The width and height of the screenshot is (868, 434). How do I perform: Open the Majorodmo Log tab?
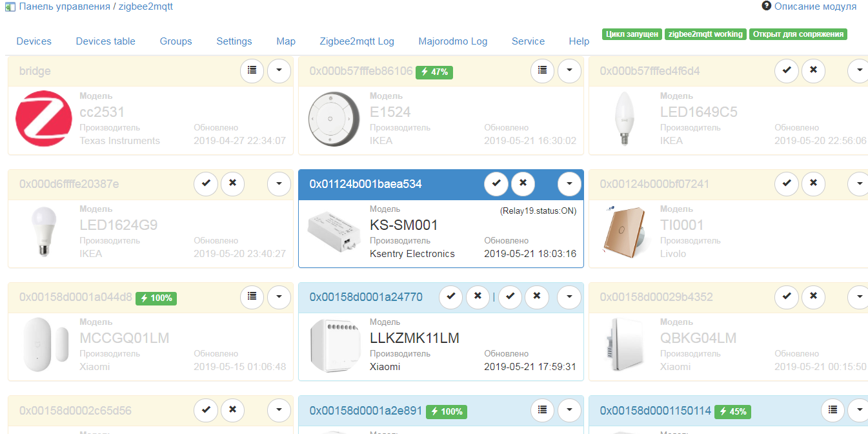tap(453, 41)
